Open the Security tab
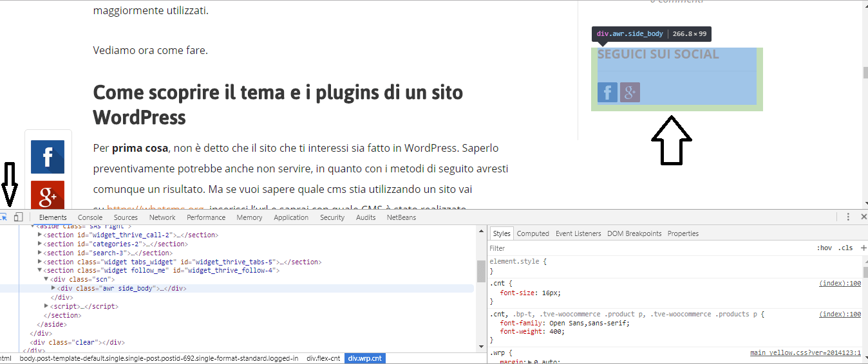 coord(332,217)
